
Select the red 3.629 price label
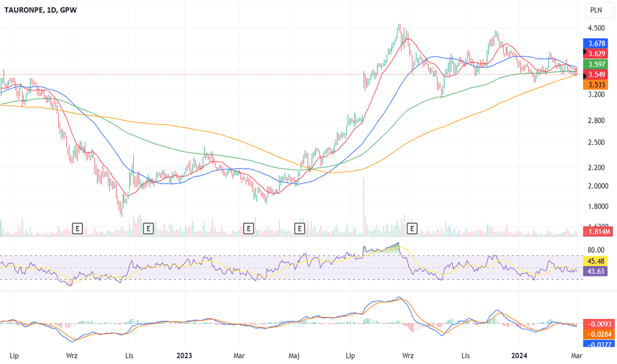(596, 54)
